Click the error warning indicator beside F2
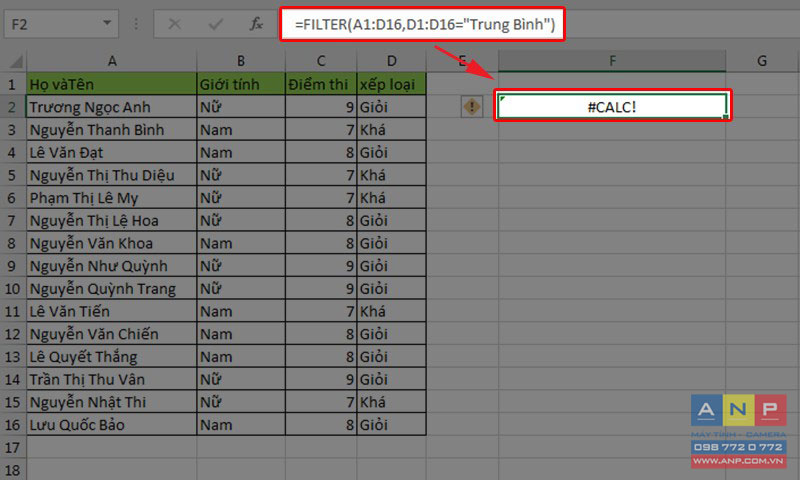This screenshot has height=480, width=800. pos(471,107)
